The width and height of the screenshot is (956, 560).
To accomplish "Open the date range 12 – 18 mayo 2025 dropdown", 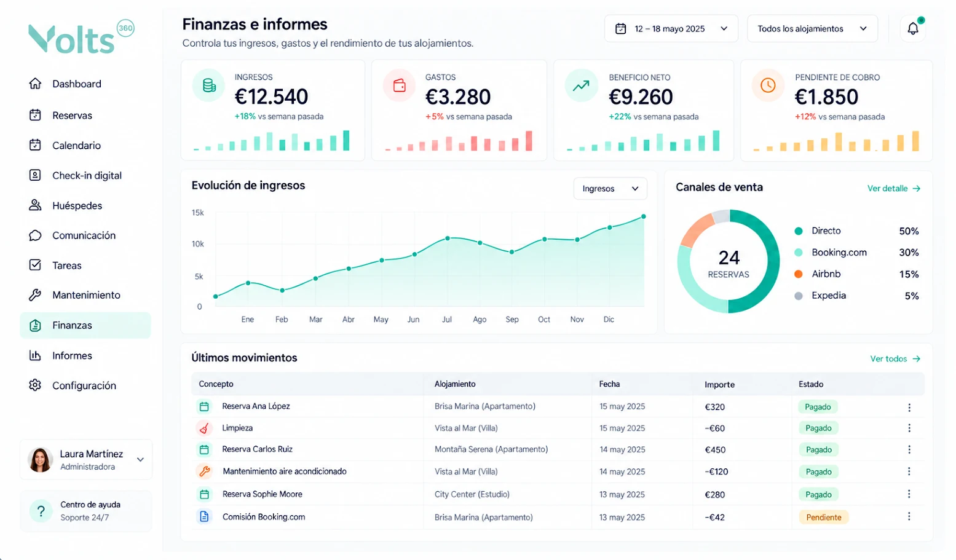I will (671, 28).
